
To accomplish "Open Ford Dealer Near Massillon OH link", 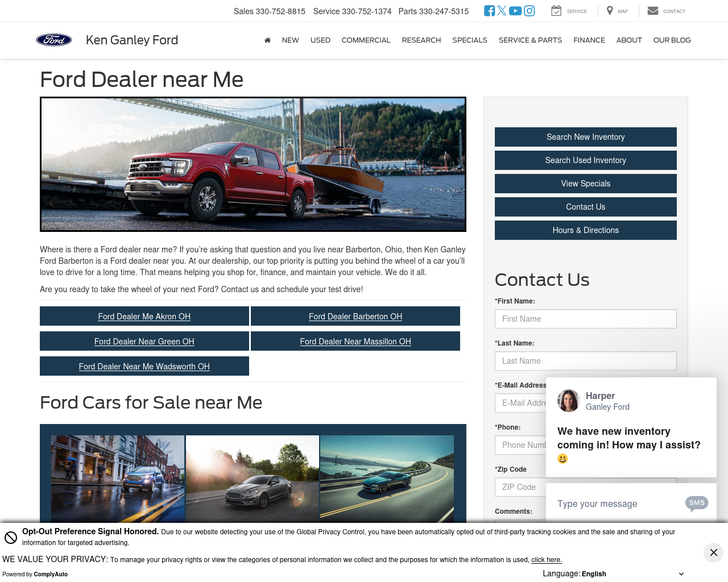I will click(355, 341).
